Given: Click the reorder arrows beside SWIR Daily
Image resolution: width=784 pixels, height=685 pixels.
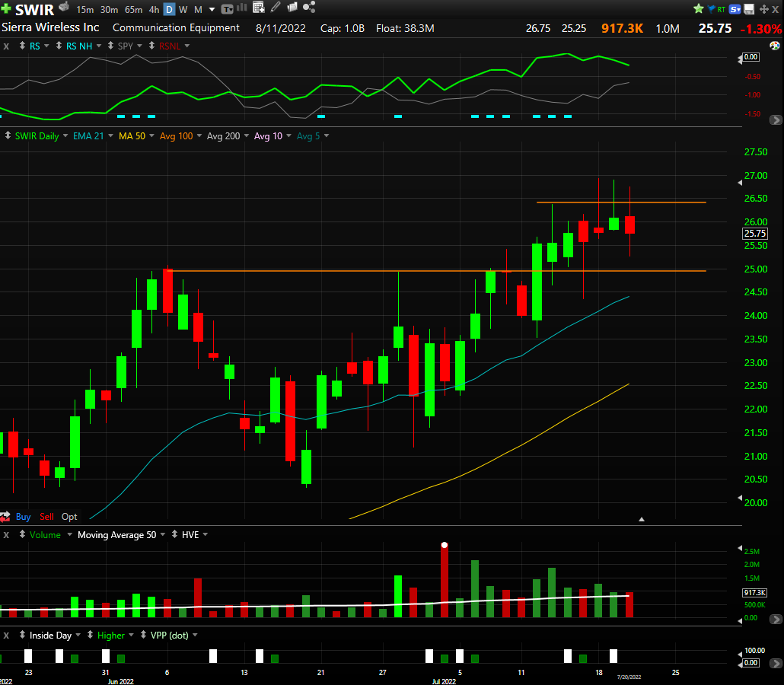Looking at the screenshot, I should point(8,135).
